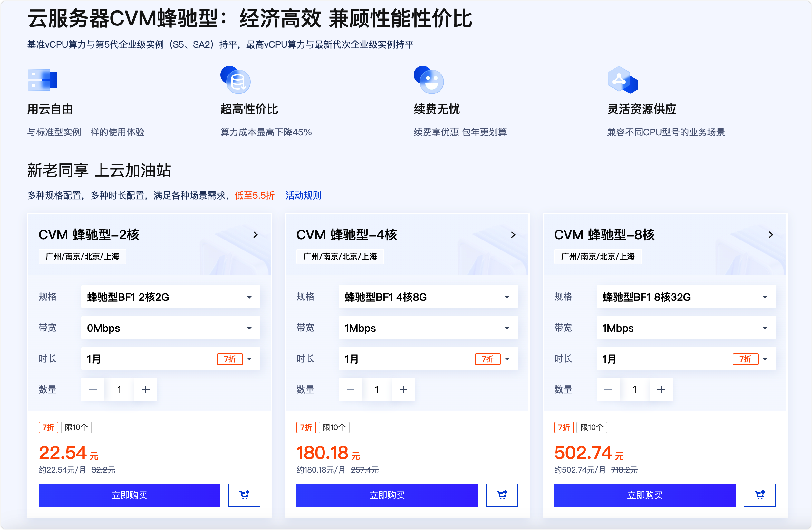The height and width of the screenshot is (530, 812).
Task: Click 立即购买 for the 502.74元 plan
Action: [x=645, y=495]
